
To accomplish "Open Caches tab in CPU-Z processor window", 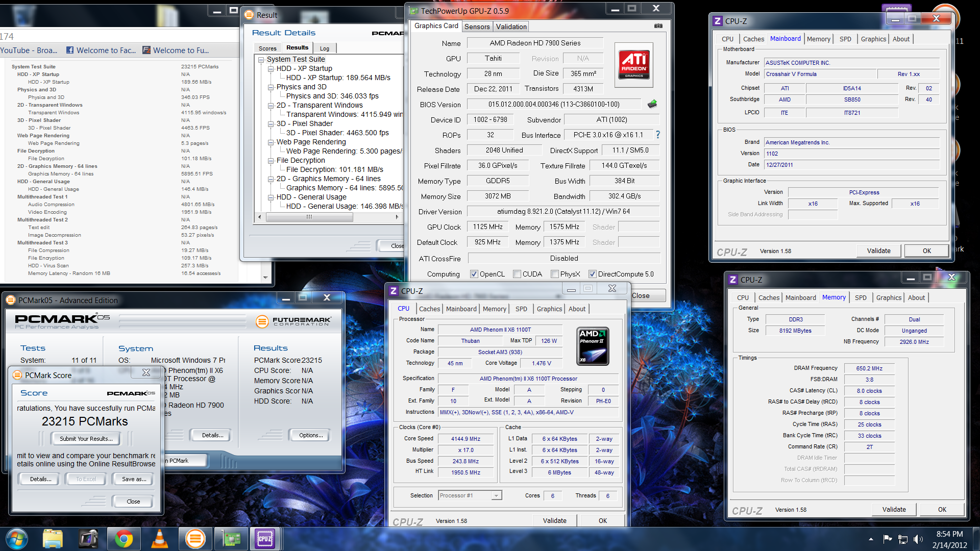I will [x=429, y=309].
